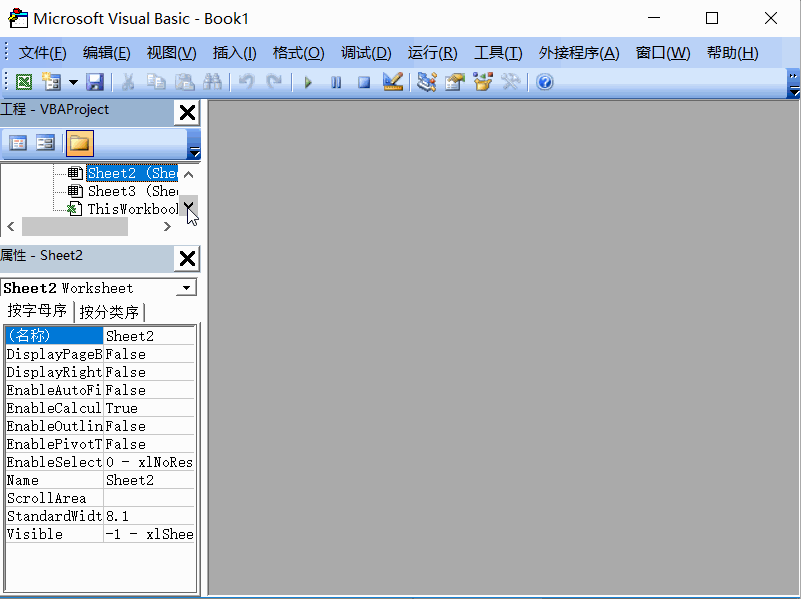Click the View Microsoft Excel icon
801x599 pixels.
click(x=23, y=82)
